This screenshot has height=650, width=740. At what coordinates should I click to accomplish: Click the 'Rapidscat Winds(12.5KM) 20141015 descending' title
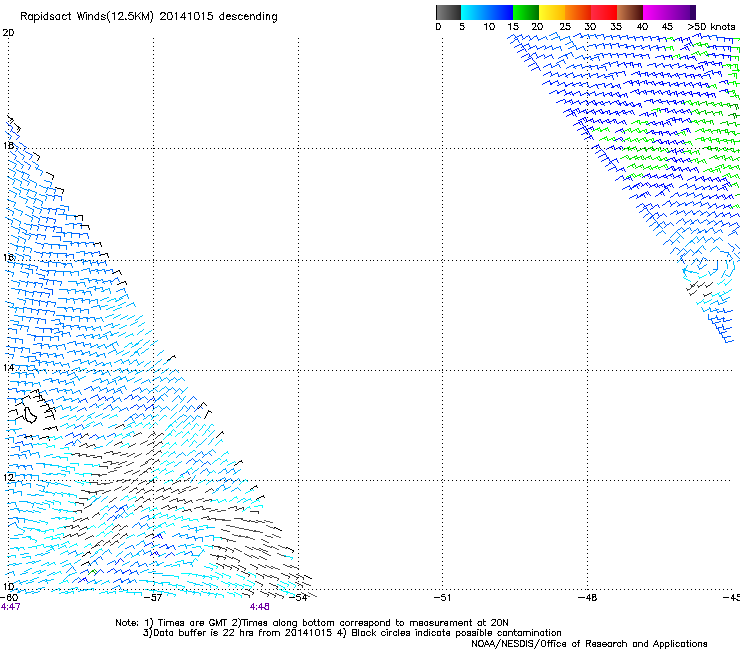click(149, 17)
